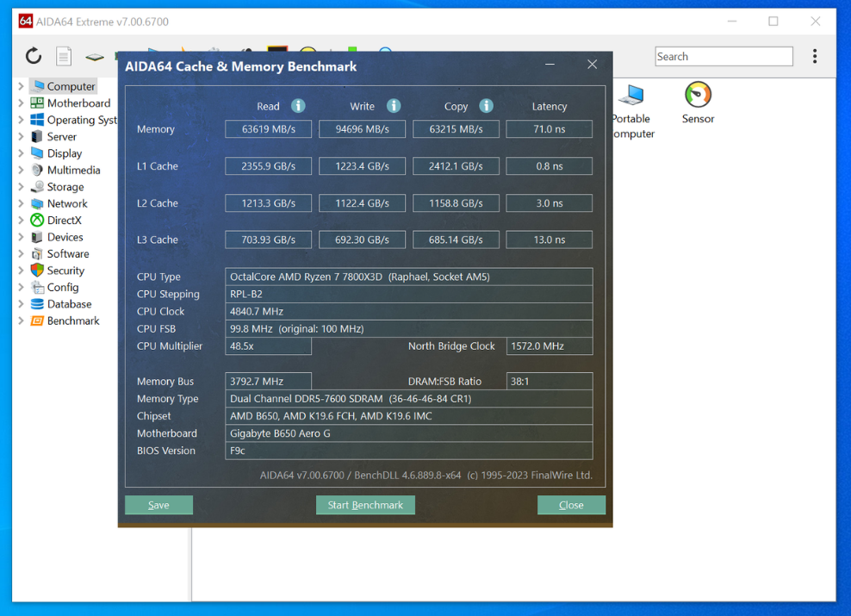Click the Close button in benchmark dialog
This screenshot has width=851, height=616.
[x=571, y=505]
